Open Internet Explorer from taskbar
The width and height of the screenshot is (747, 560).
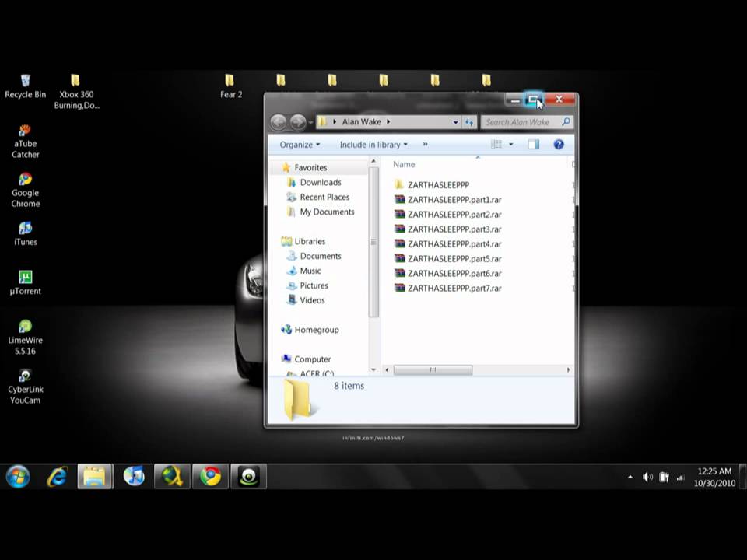[57, 476]
